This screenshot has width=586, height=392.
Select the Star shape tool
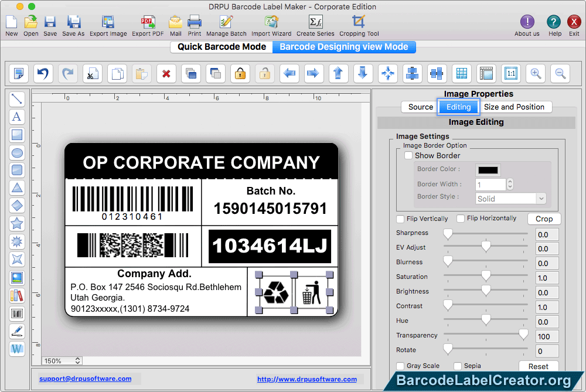click(x=17, y=223)
